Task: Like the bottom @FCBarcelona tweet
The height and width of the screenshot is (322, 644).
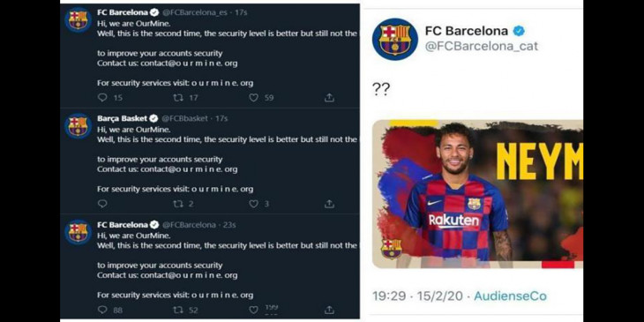Action: (254, 310)
